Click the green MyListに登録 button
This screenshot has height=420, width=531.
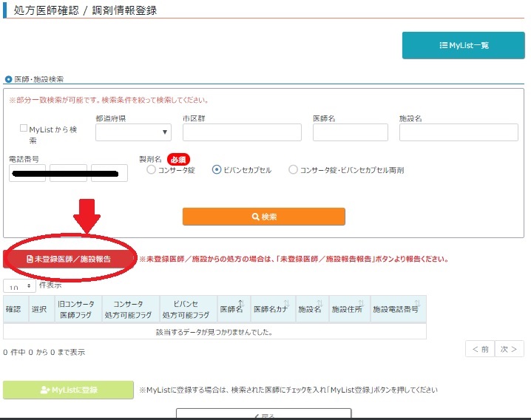68,390
